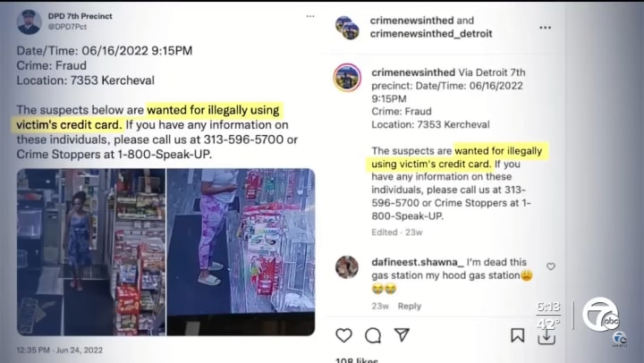Open the 108 likes count
This screenshot has height=363, width=644.
point(357,359)
